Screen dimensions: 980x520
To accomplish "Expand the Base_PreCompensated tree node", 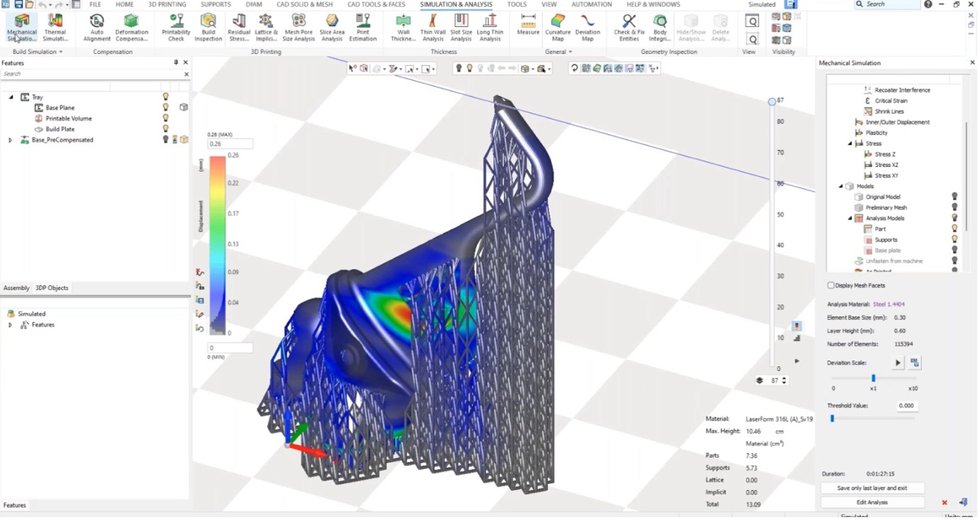I will (x=10, y=140).
